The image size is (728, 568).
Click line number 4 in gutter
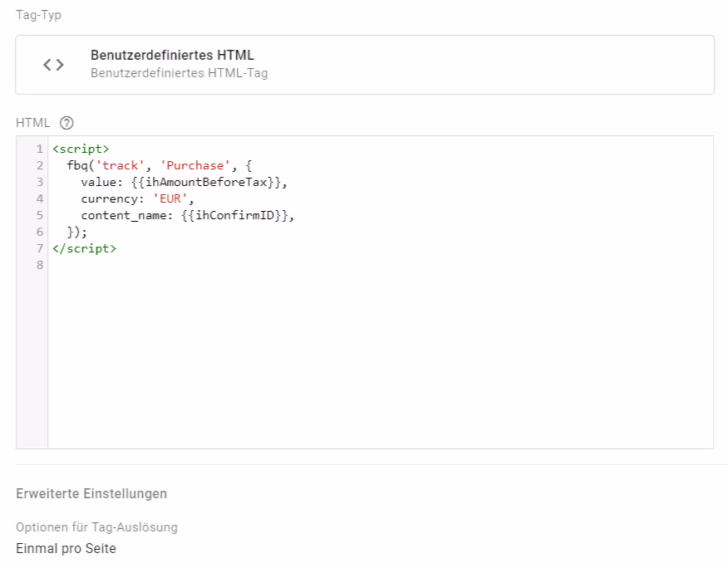tap(40, 199)
